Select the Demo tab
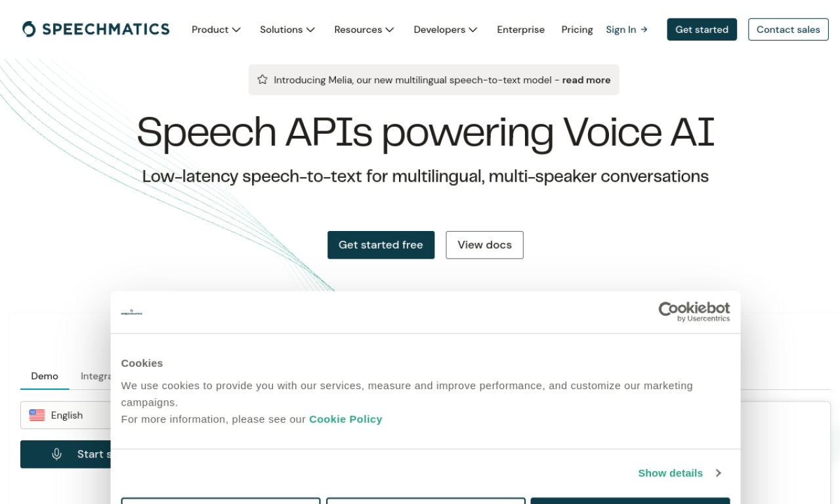The image size is (840, 504). click(x=45, y=376)
